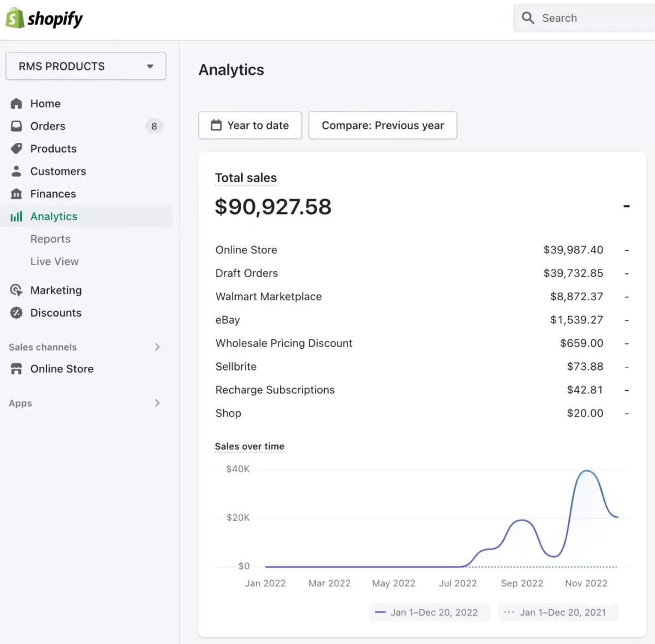Click the Walmart Marketplace row label
The image size is (655, 644).
tap(269, 297)
